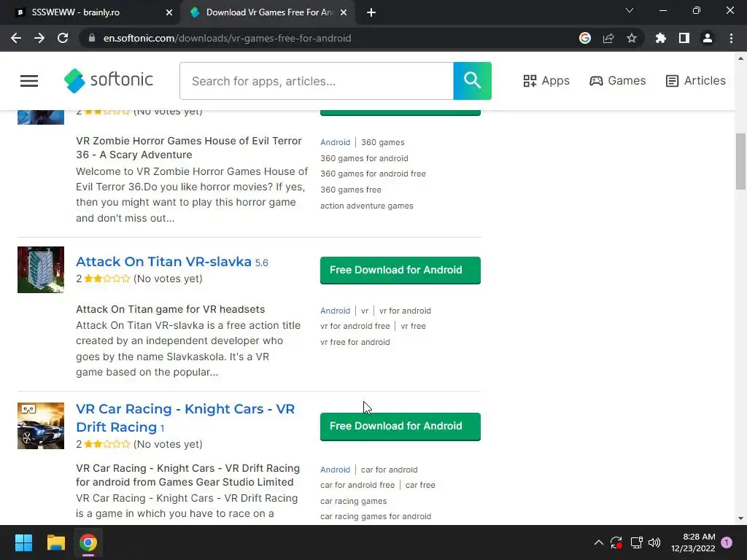Open a new browser tab
Image resolution: width=747 pixels, height=560 pixels.
click(371, 12)
